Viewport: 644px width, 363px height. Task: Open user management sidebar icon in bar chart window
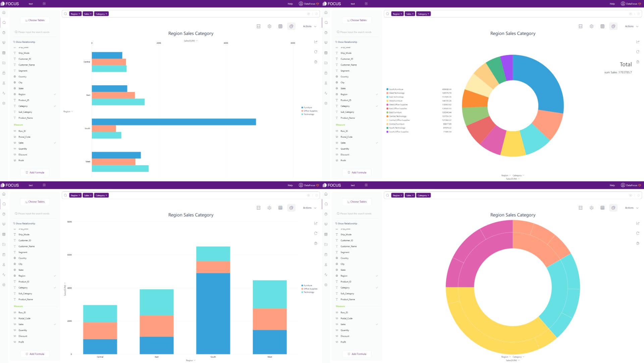[4, 83]
